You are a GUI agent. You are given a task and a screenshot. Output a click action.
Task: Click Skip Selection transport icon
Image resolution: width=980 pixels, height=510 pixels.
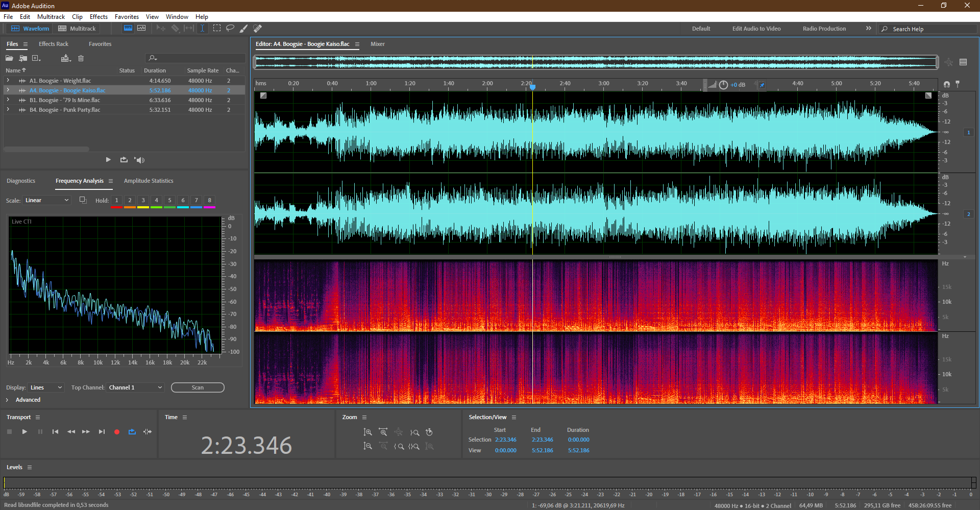coord(148,432)
